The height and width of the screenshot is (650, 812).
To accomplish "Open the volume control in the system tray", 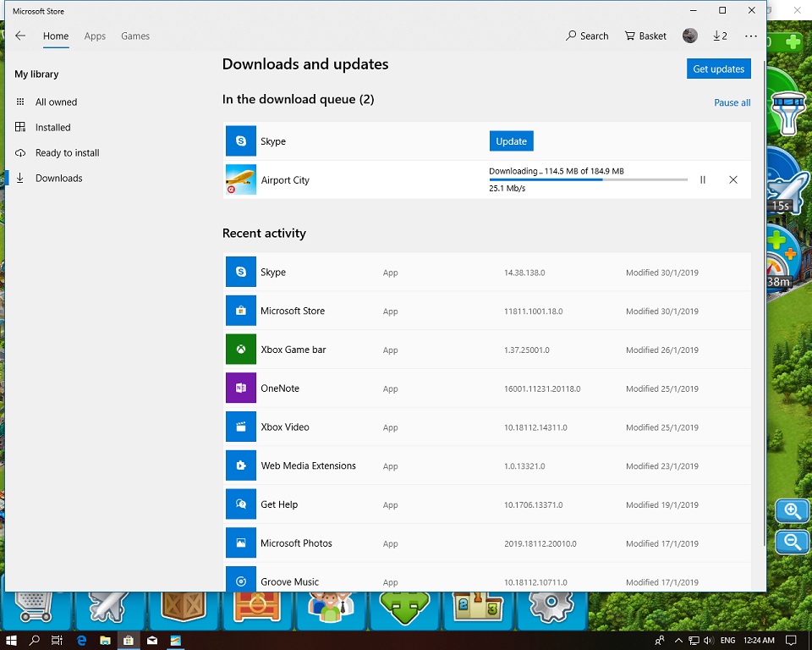I will (709, 640).
